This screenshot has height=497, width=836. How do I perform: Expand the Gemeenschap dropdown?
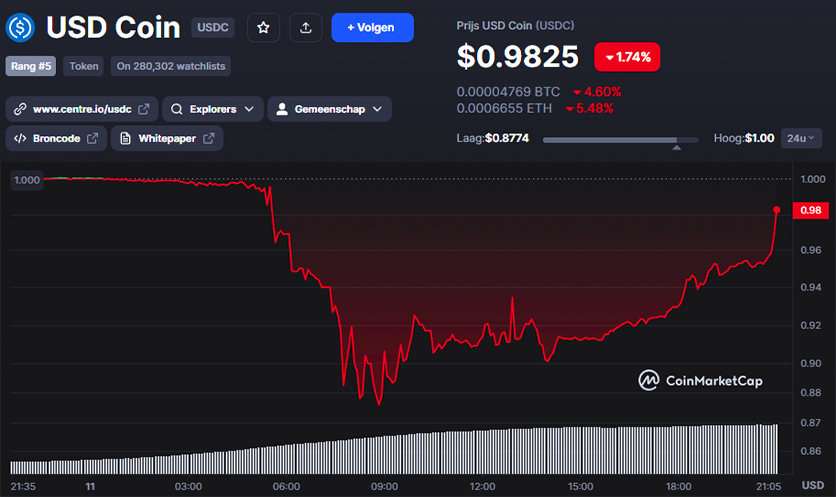pos(329,109)
